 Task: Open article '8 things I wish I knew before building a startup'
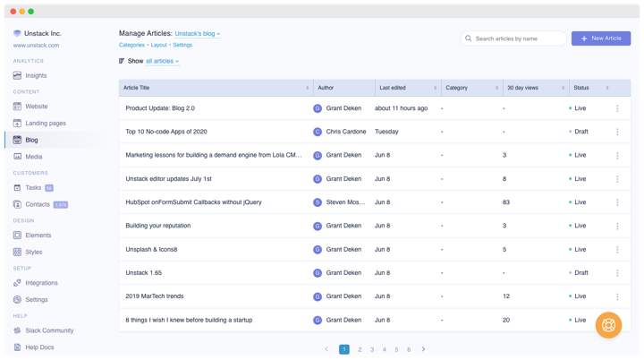[189, 320]
